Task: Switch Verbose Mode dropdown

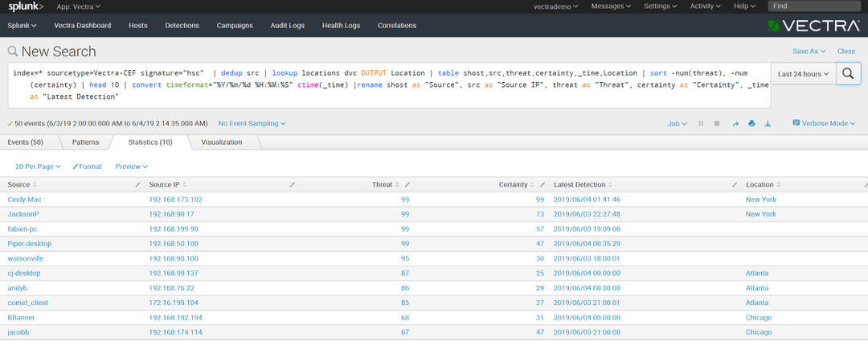Action: click(x=825, y=124)
